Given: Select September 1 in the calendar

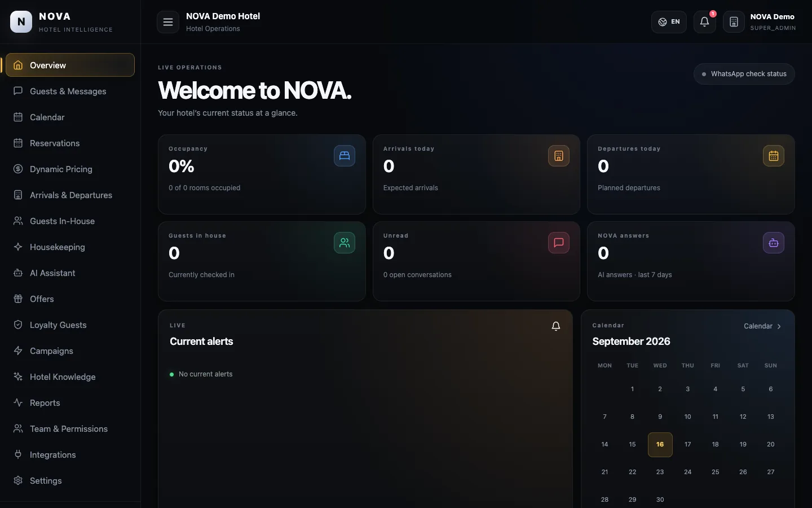Looking at the screenshot, I should tap(632, 389).
